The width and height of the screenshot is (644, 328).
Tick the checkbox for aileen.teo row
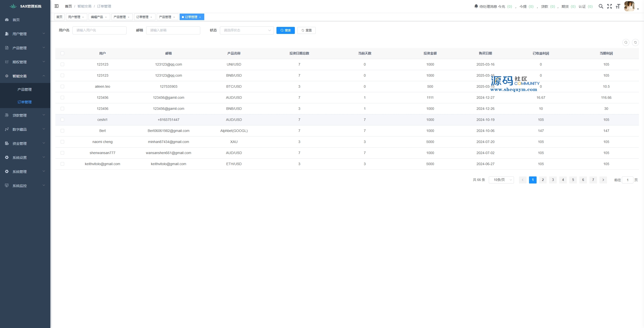[62, 86]
